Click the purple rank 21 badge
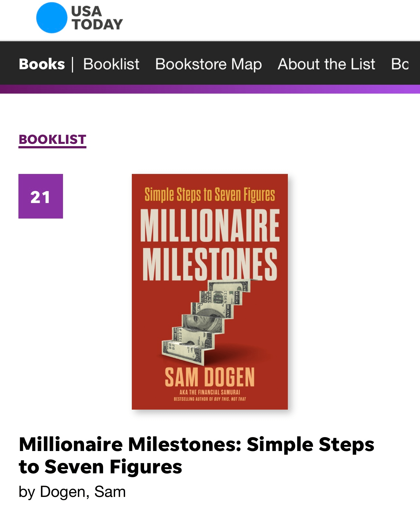The height and width of the screenshot is (505, 420). click(x=41, y=196)
